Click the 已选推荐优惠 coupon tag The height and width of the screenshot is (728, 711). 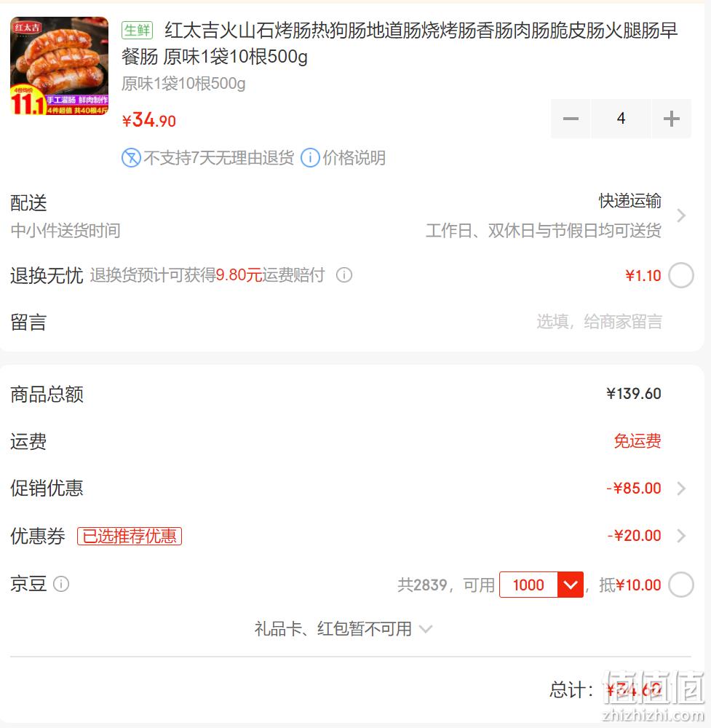tap(130, 537)
